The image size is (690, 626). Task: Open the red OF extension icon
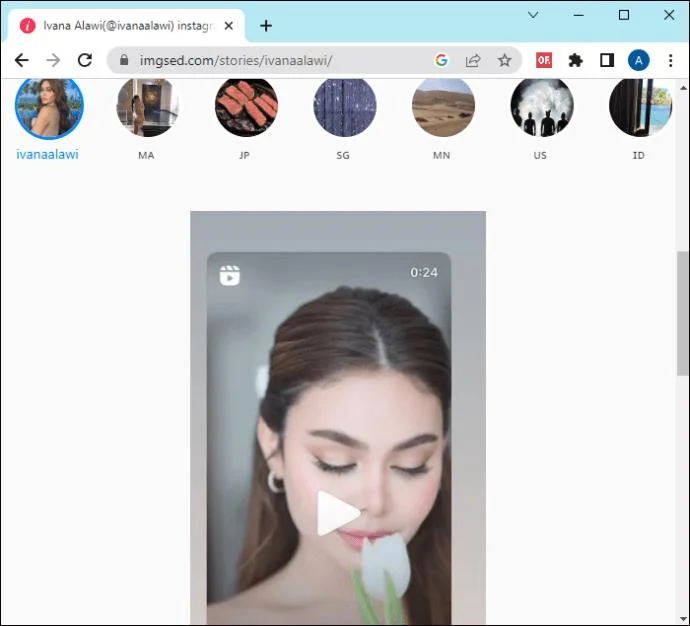point(544,60)
